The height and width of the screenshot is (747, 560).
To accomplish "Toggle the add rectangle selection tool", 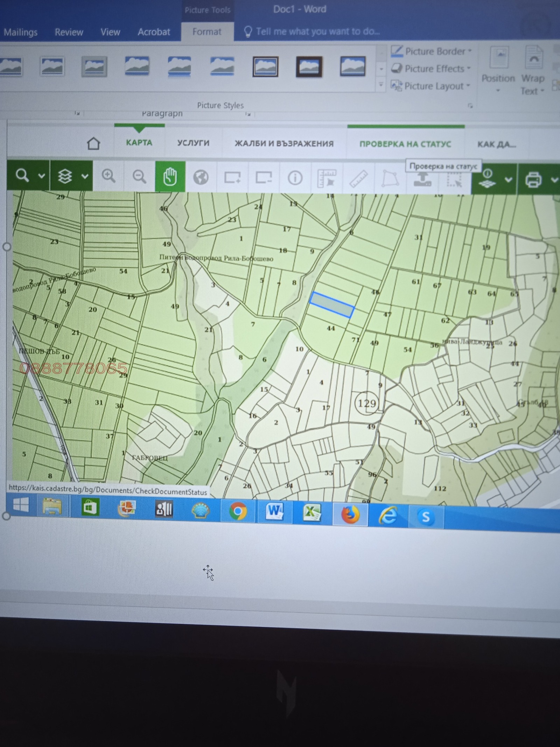I will (x=232, y=178).
